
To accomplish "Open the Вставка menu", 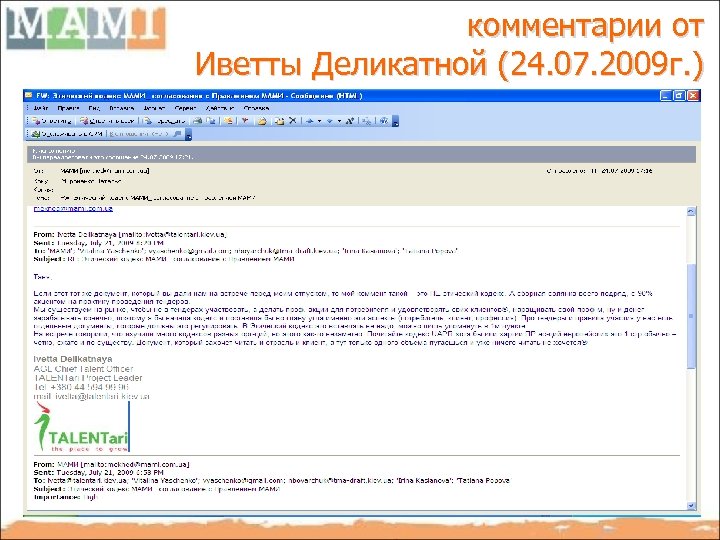I will pyautogui.click(x=122, y=108).
